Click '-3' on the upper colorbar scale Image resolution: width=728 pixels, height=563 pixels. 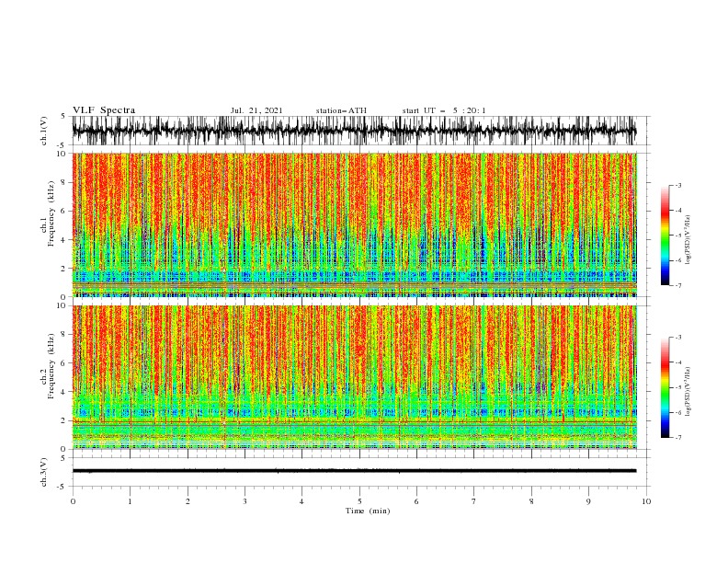pyautogui.click(x=677, y=185)
